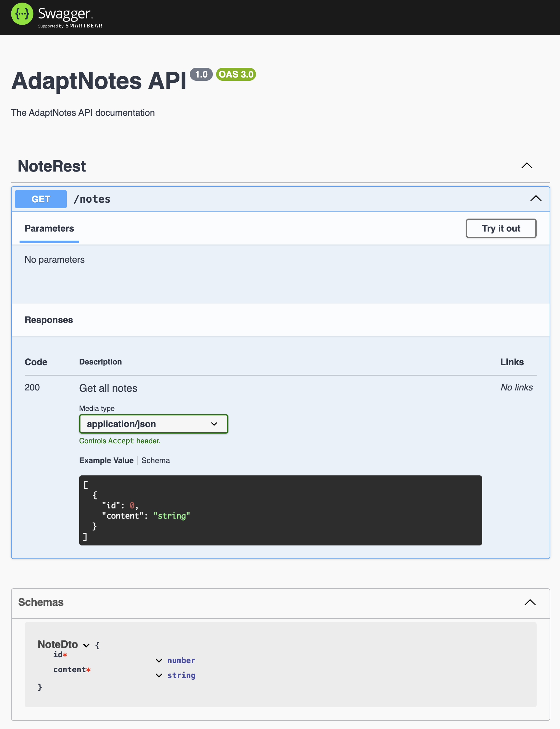Viewport: 560px width, 729px height.
Task: Switch to the Schema view
Action: (x=155, y=460)
